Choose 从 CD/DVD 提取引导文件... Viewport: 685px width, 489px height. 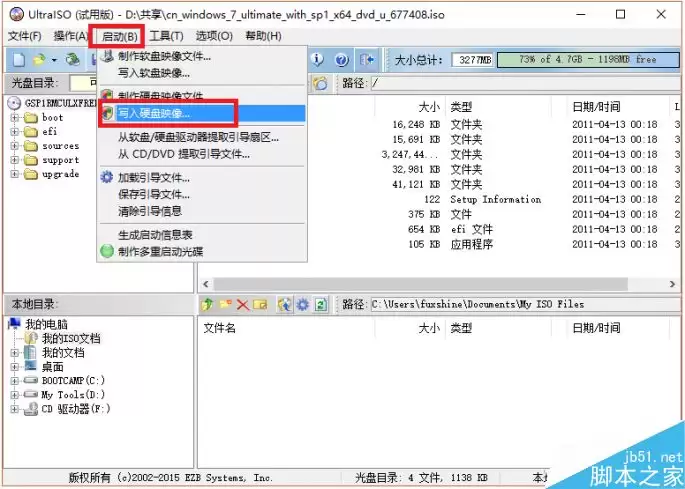202,154
